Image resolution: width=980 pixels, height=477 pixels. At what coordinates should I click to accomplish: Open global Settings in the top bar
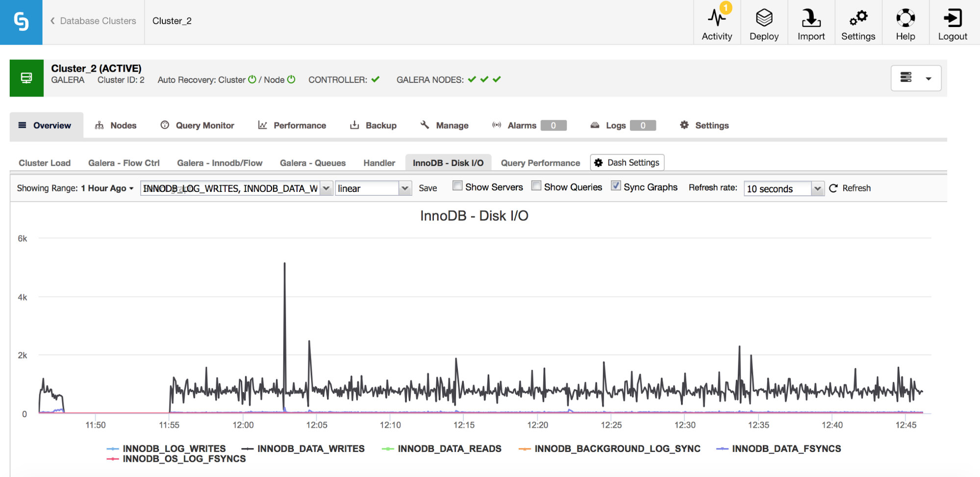point(858,23)
